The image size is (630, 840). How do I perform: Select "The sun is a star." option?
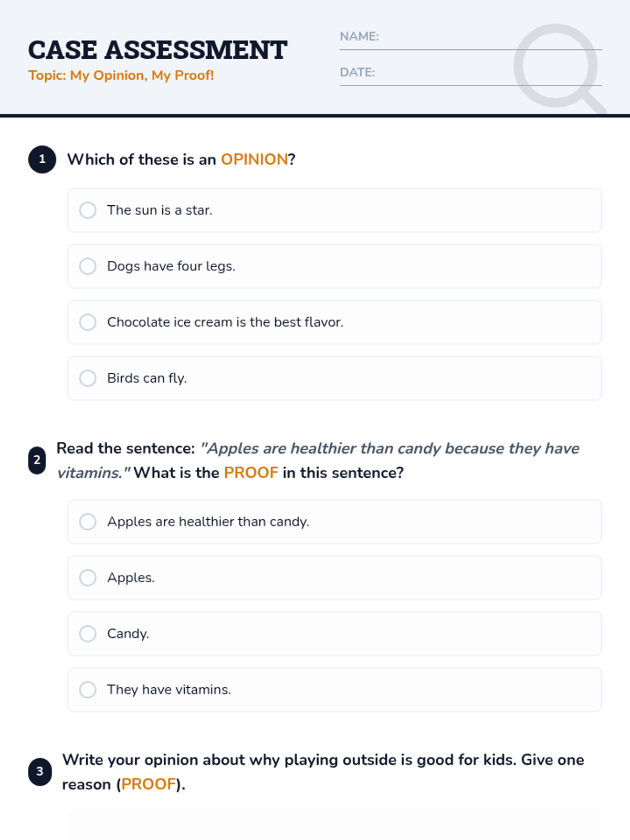pyautogui.click(x=88, y=210)
